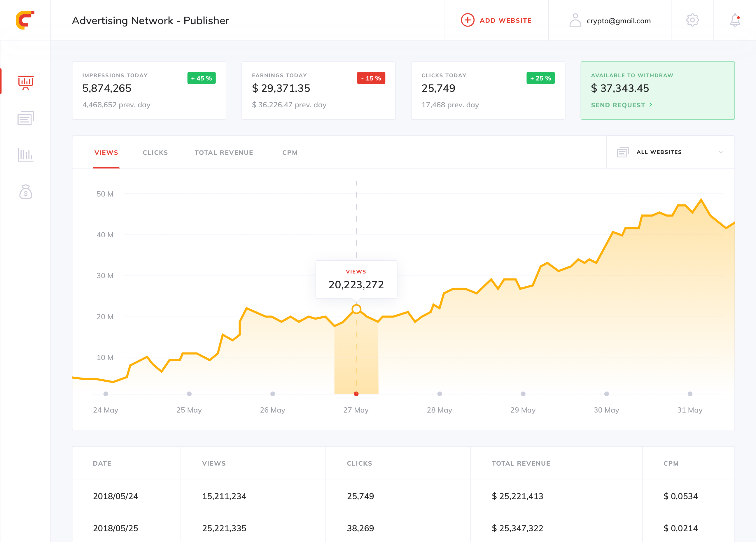Viewport: 756px width, 542px height.
Task: Switch to the Total Revenue tab
Action: click(224, 152)
